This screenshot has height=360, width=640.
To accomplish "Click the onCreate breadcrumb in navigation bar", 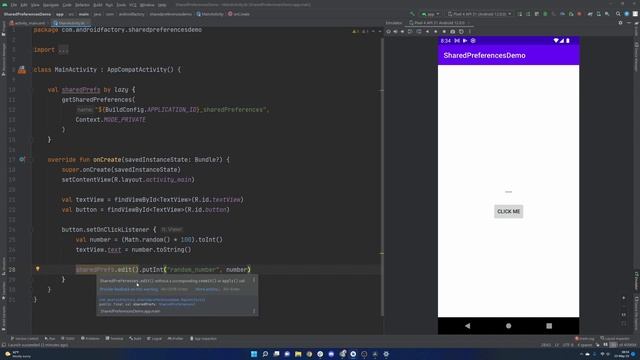I will point(239,14).
